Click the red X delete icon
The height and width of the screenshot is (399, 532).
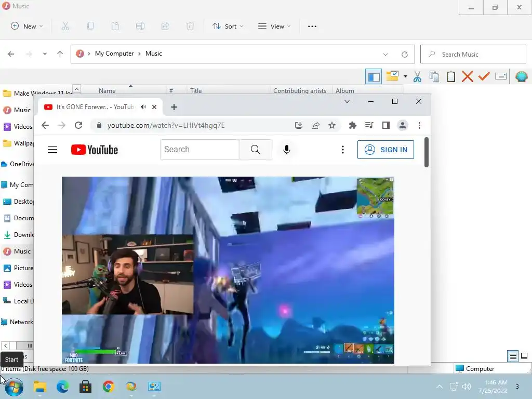pyautogui.click(x=467, y=77)
